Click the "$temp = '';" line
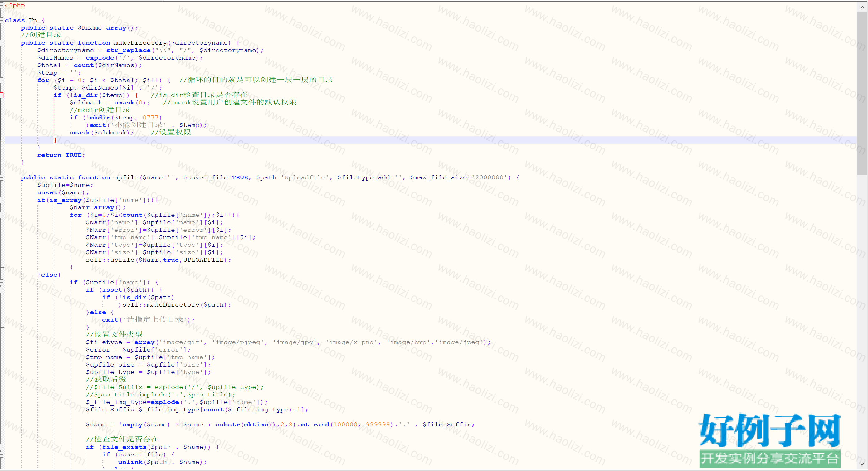Screen dimensions: 868x471 (x=59, y=73)
